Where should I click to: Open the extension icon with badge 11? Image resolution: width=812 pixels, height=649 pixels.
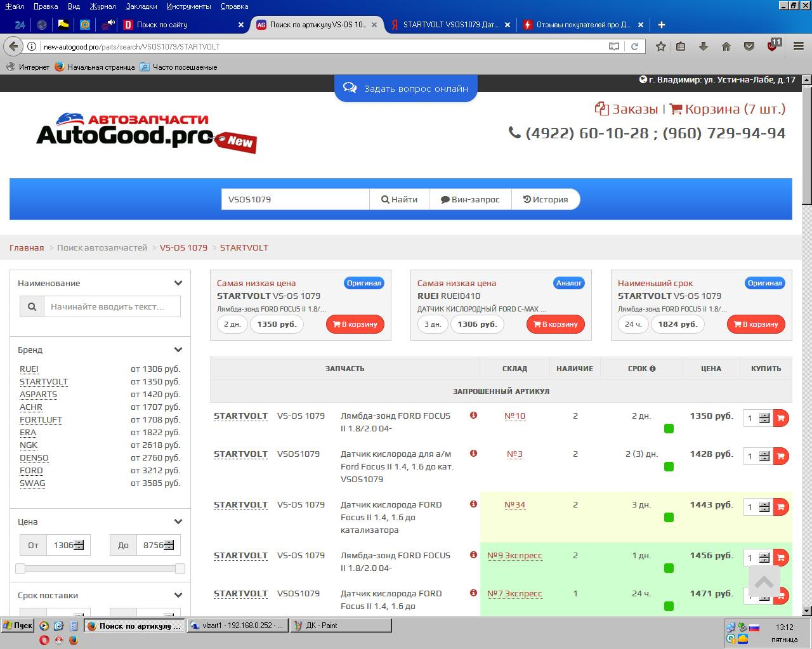click(773, 45)
